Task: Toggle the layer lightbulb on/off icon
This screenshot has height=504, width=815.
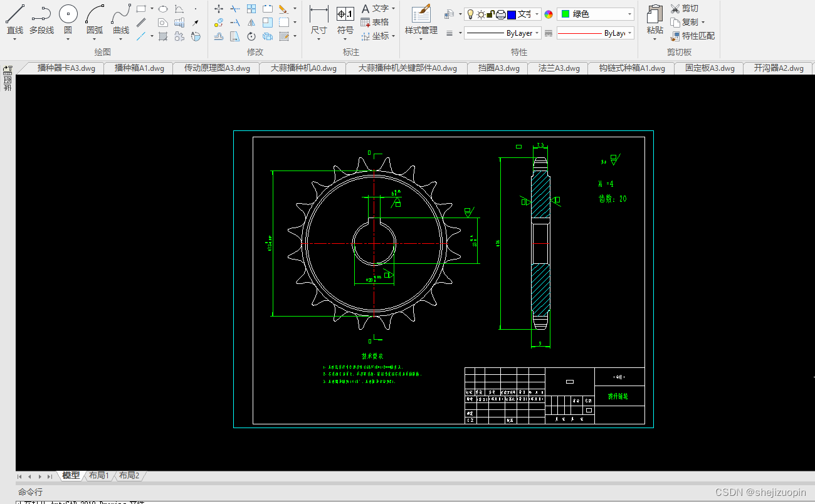Action: 471,14
